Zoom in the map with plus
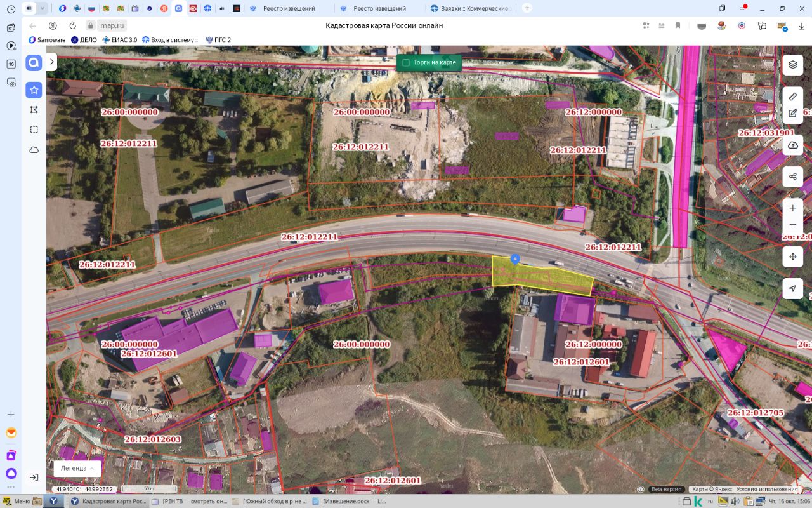The height and width of the screenshot is (508, 812). coord(792,208)
